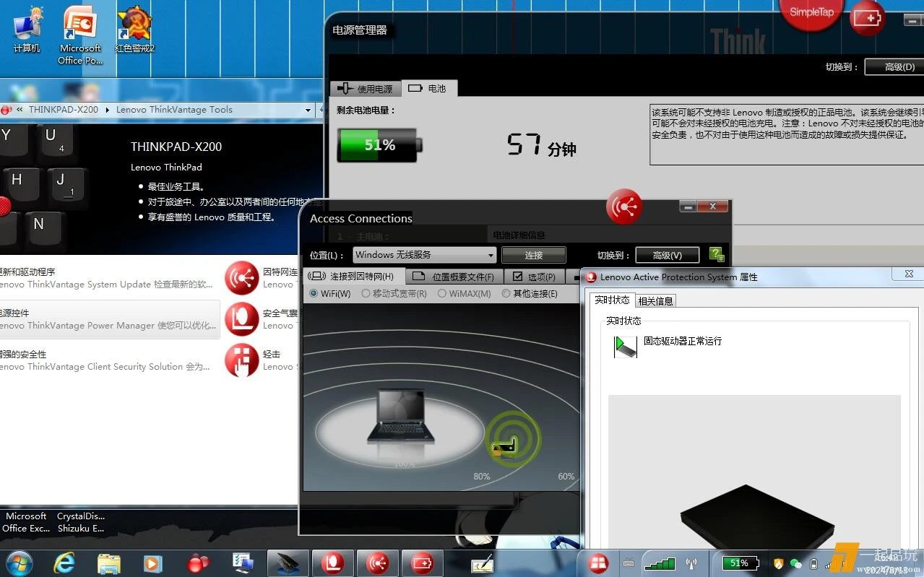This screenshot has height=577, width=924.
Task: Select the WiMAX(M) radio button
Action: (x=442, y=294)
